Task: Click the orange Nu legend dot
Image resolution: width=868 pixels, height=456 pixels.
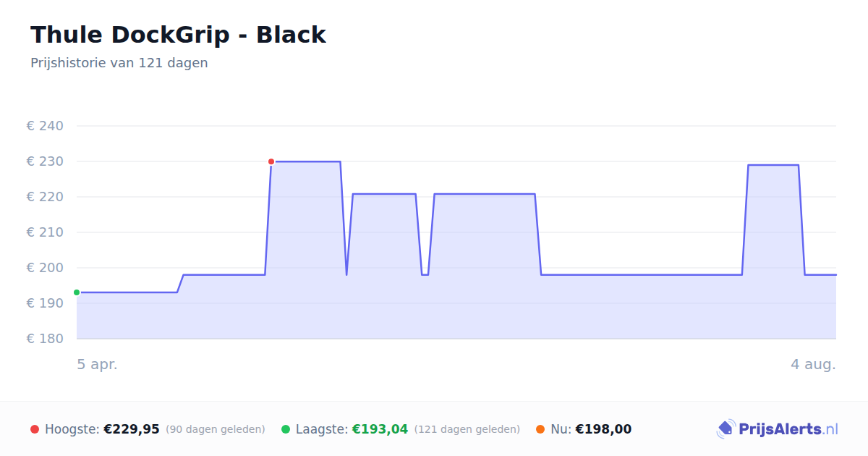Action: coord(540,429)
